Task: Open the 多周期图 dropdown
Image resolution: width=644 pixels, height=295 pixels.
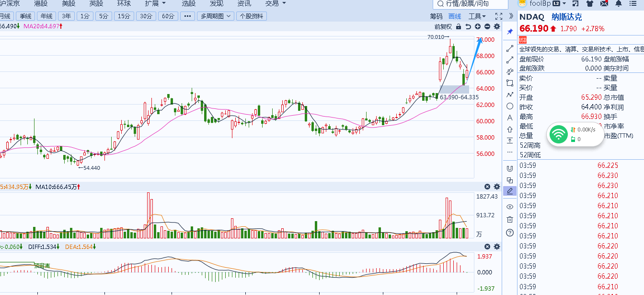Action: [x=215, y=16]
